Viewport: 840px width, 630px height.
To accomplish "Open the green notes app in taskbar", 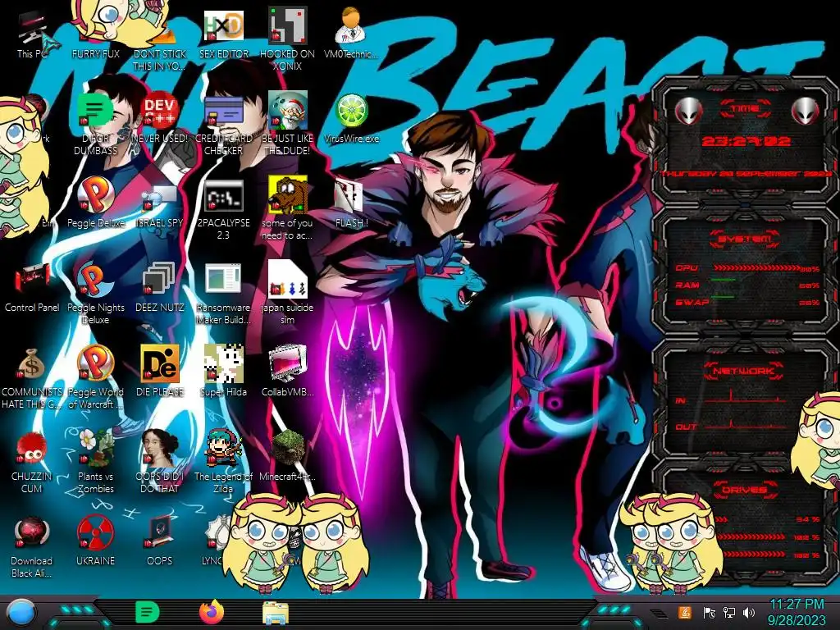I will (148, 612).
